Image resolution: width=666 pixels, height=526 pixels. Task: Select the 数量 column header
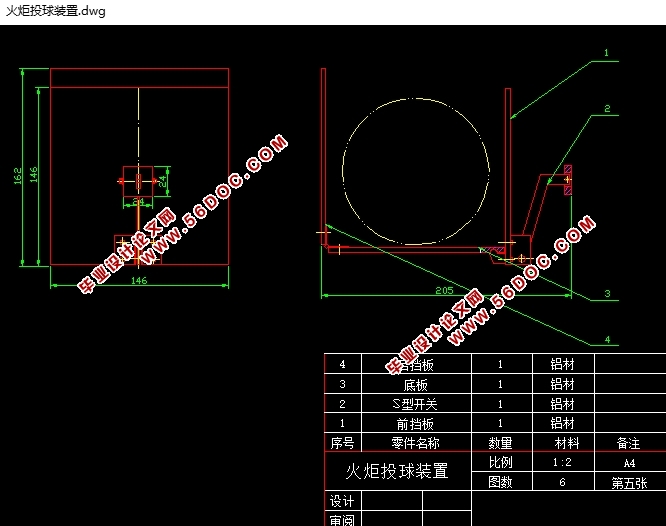[500, 443]
